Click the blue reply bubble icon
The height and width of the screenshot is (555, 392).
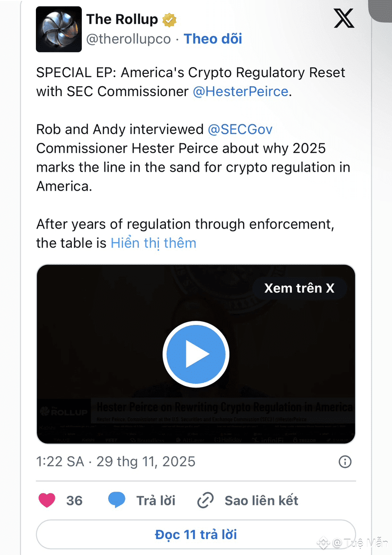117,501
